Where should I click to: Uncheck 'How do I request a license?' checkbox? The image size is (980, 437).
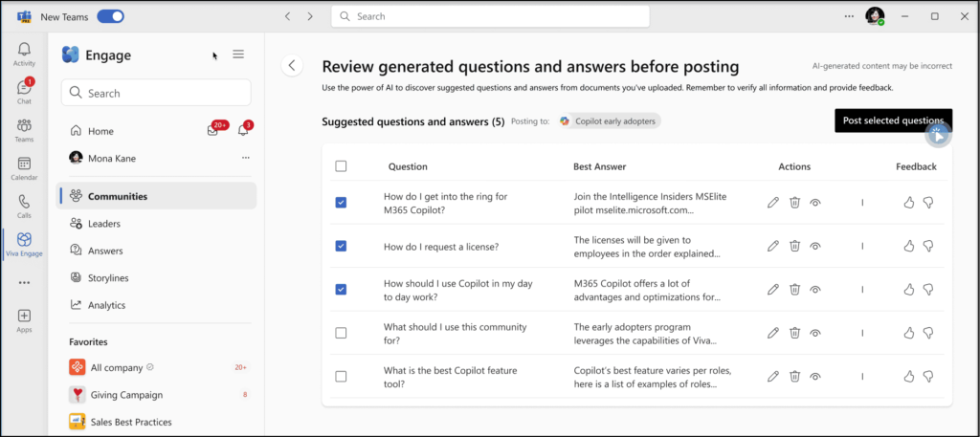tap(341, 246)
